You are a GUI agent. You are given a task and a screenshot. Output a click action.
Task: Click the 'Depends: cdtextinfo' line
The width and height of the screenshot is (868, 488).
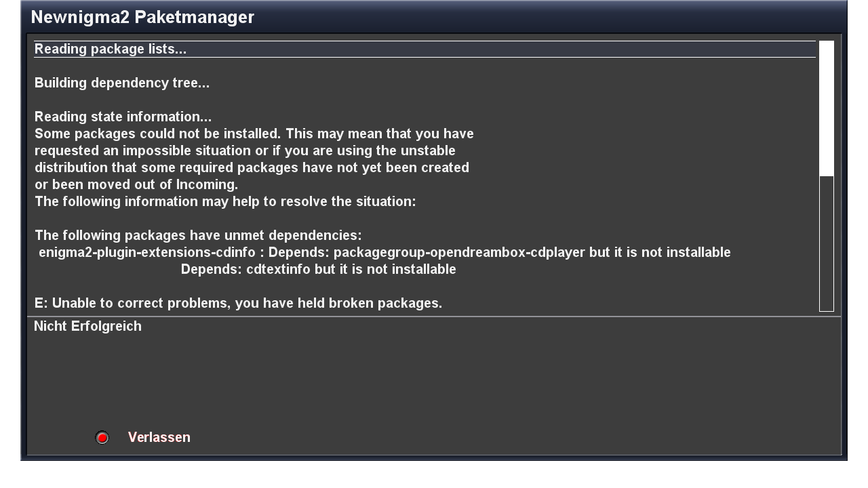tap(318, 270)
